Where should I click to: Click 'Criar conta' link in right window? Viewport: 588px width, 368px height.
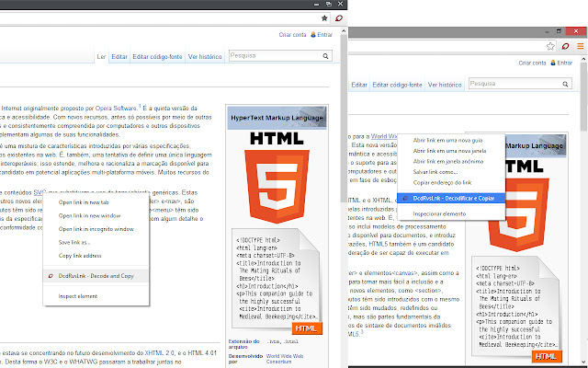[532, 63]
